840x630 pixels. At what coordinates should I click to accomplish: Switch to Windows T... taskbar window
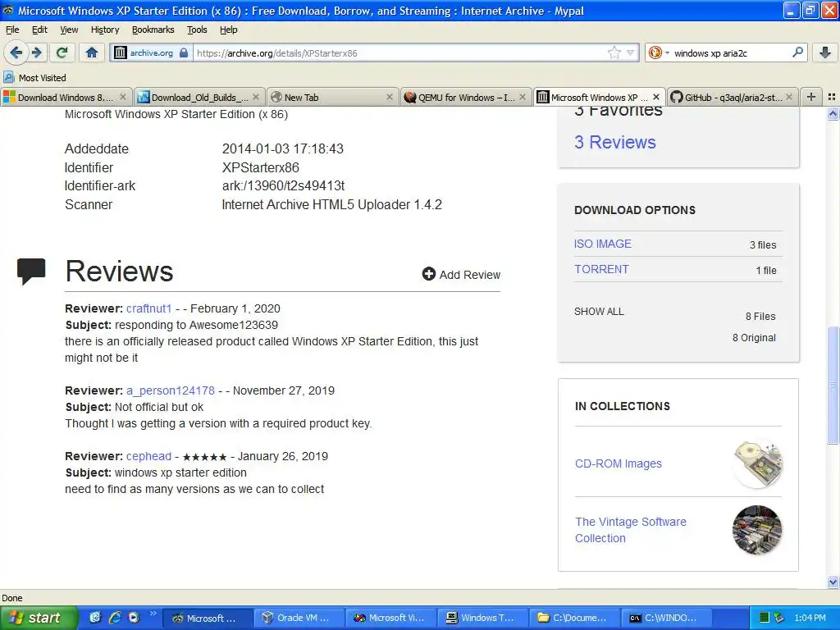point(482,618)
